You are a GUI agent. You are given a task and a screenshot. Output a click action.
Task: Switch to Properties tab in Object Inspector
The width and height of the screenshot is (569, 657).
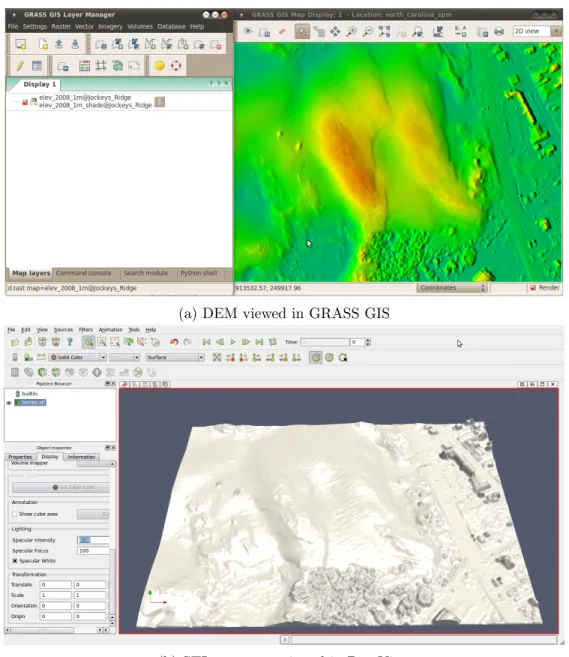pos(20,457)
